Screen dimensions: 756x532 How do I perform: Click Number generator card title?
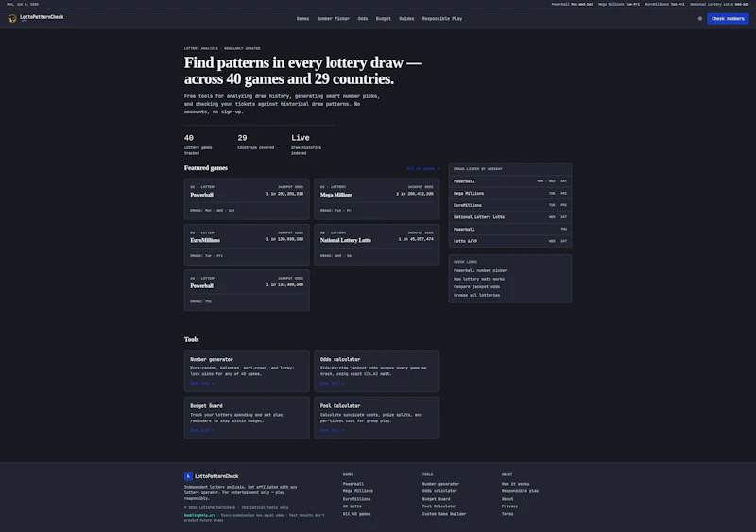(x=211, y=359)
